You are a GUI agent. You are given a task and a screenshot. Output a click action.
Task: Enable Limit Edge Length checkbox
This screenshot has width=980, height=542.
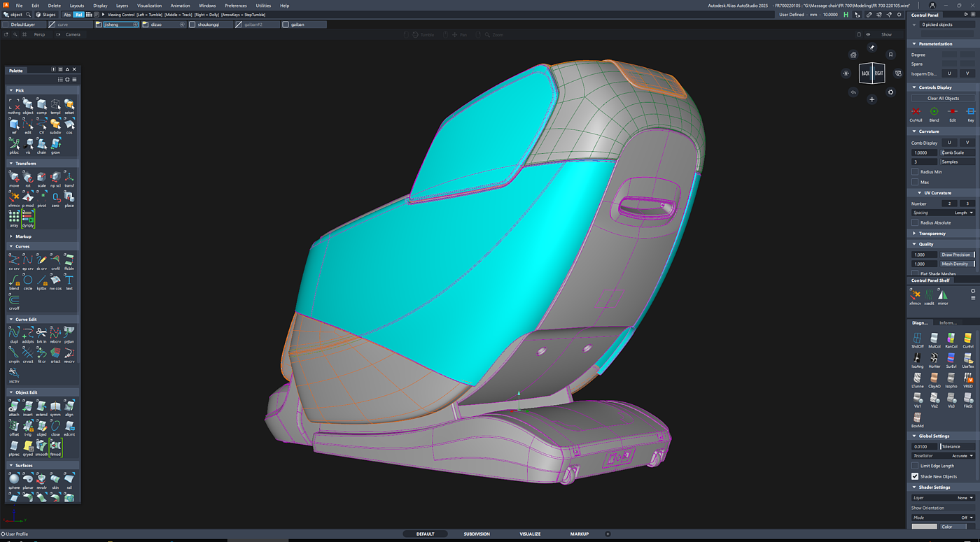[915, 466]
